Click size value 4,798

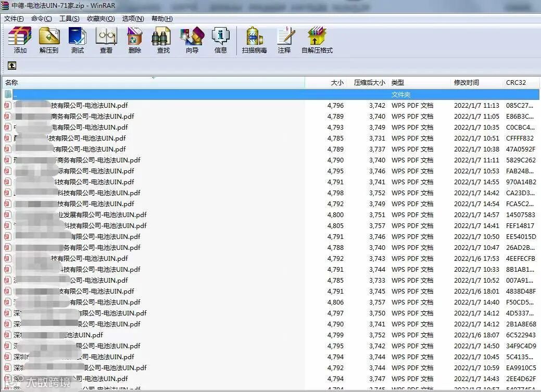335,193
